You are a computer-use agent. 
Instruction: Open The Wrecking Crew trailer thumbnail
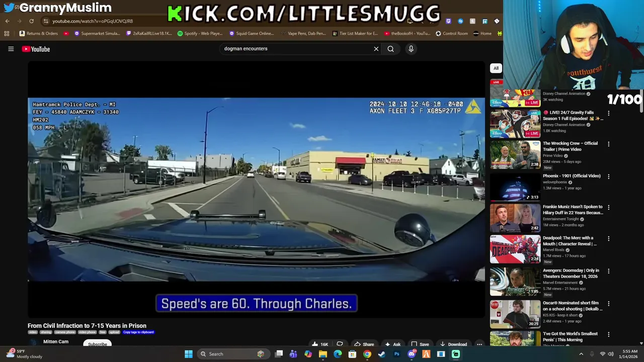coord(515,154)
